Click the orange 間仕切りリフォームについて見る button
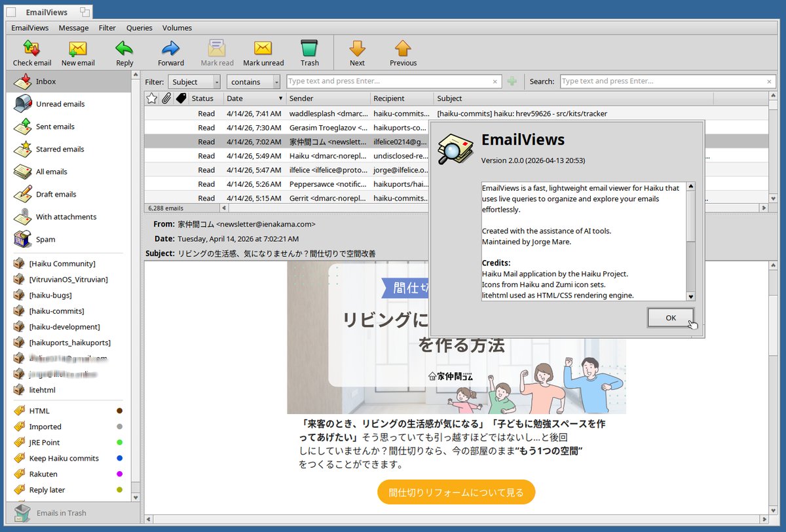The height and width of the screenshot is (532, 786). click(456, 492)
